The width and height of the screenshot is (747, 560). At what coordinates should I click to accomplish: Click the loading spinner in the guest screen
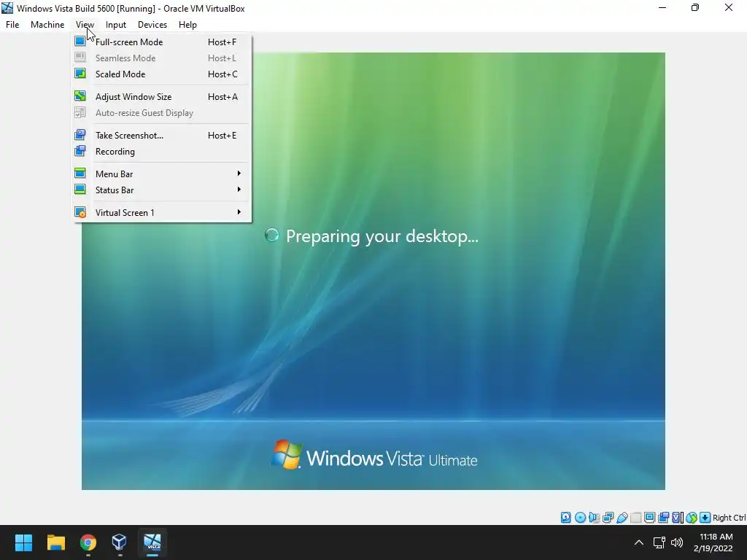(x=271, y=235)
